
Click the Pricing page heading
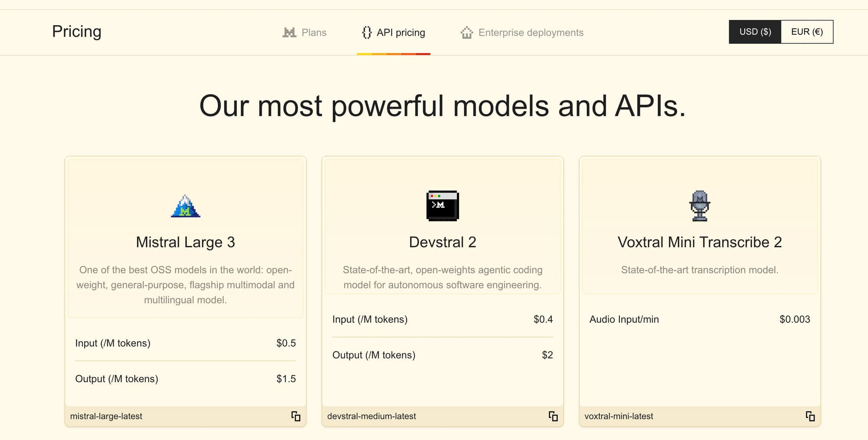click(x=77, y=32)
